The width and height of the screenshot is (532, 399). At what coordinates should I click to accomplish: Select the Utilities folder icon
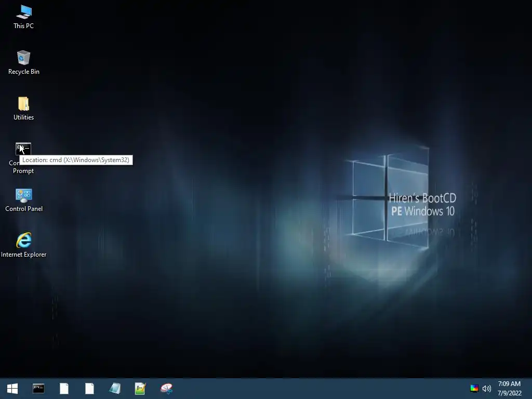23,109
